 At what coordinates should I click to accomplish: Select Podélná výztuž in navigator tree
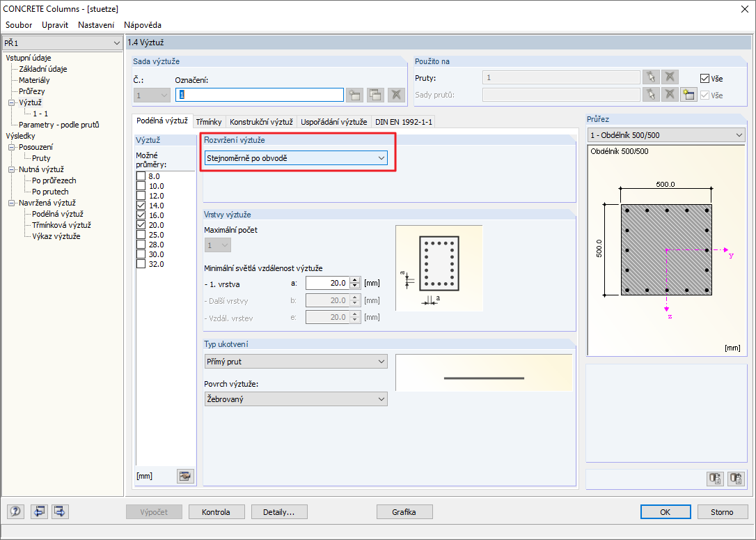click(58, 214)
